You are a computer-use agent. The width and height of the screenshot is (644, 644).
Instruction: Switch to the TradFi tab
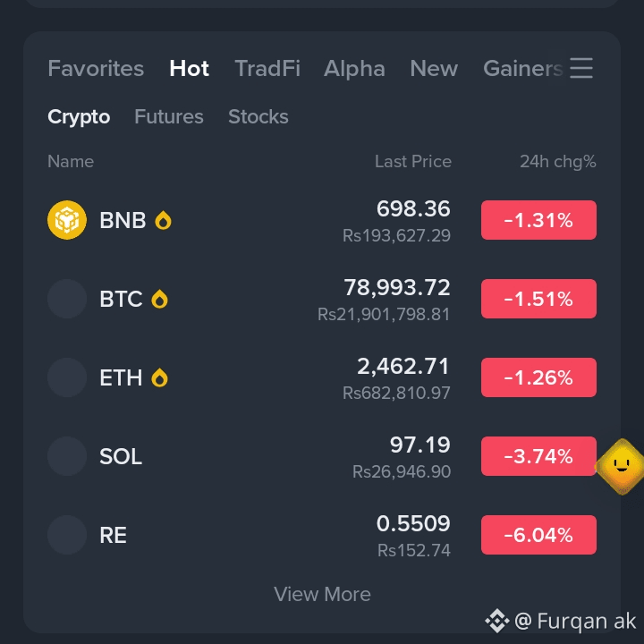coord(267,68)
